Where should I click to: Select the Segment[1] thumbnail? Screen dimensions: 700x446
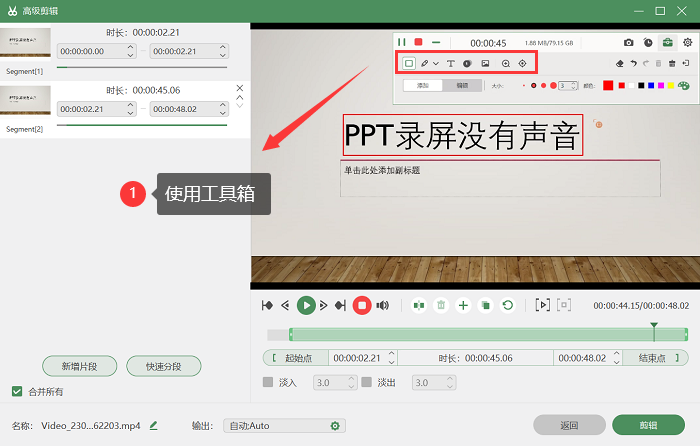pyautogui.click(x=25, y=43)
